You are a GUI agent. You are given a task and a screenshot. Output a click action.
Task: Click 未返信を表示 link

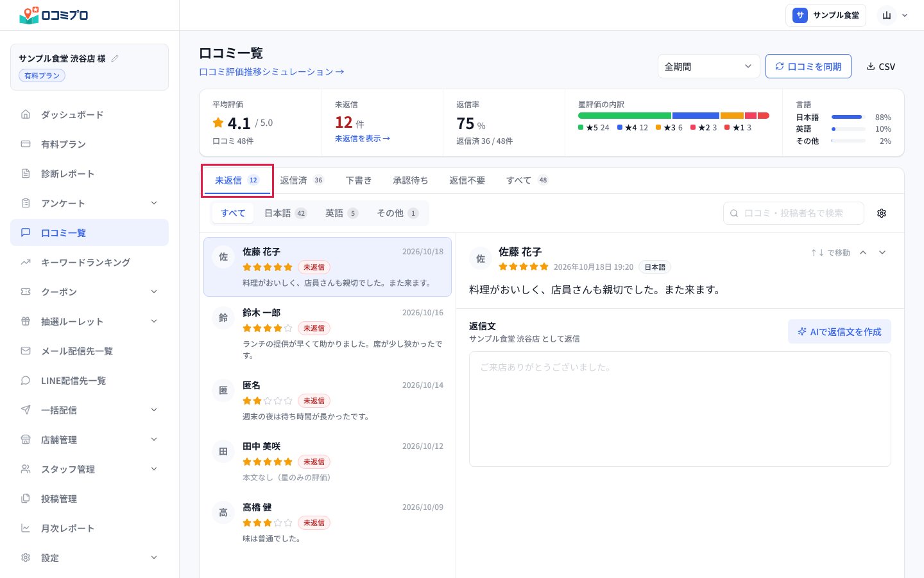[x=363, y=139]
